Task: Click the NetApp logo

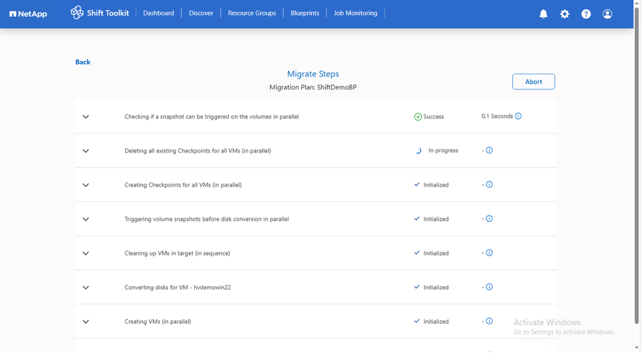Action: pyautogui.click(x=28, y=14)
